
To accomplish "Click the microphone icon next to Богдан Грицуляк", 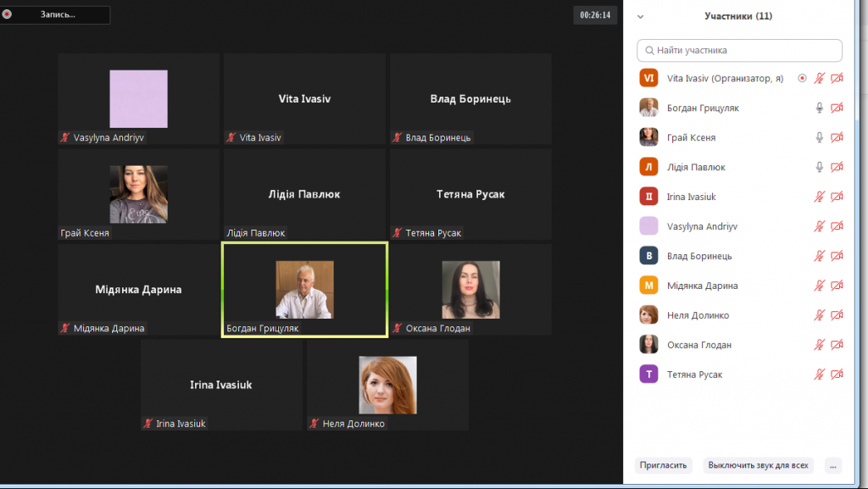I will pyautogui.click(x=819, y=108).
